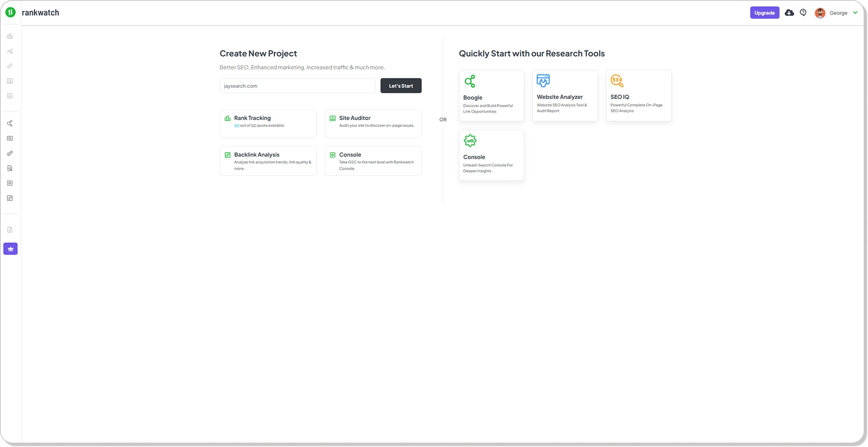This screenshot has width=868, height=447.
Task: Open the trend line analytics sidebar icon
Action: coord(10,51)
